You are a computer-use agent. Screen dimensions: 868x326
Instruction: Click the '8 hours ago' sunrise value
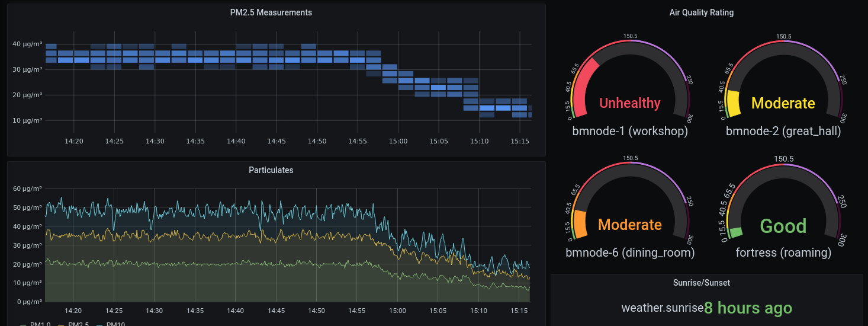tap(748, 308)
